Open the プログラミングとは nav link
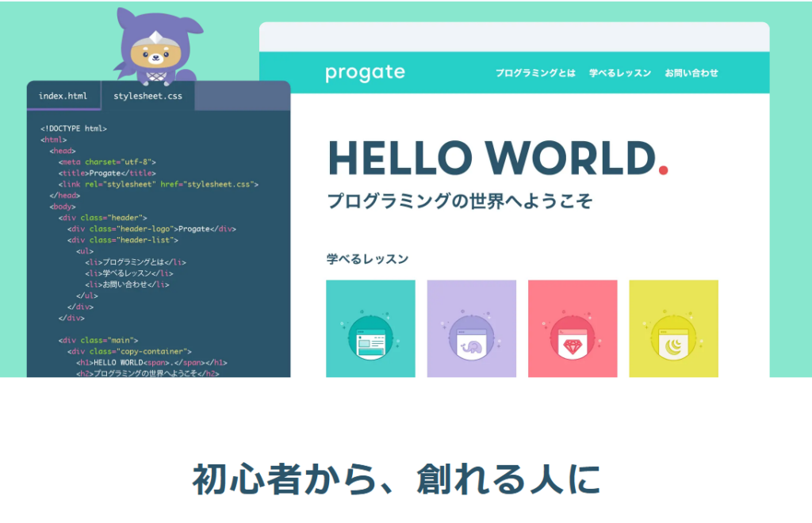The height and width of the screenshot is (523, 812). tap(535, 73)
